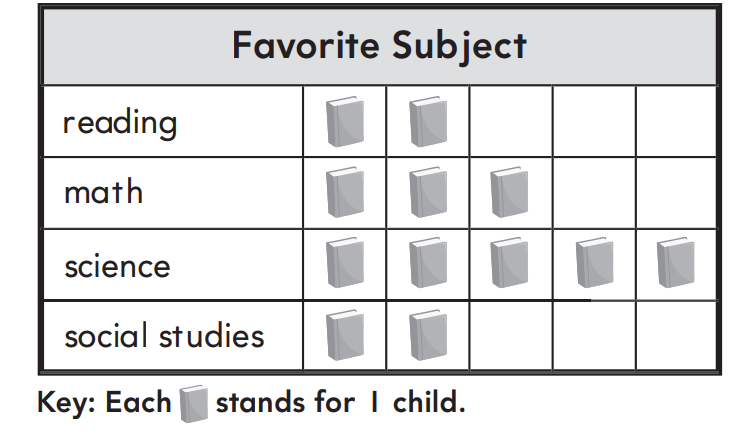742x434 pixels.
Task: Select the first book in the social studies row
Action: [x=345, y=335]
